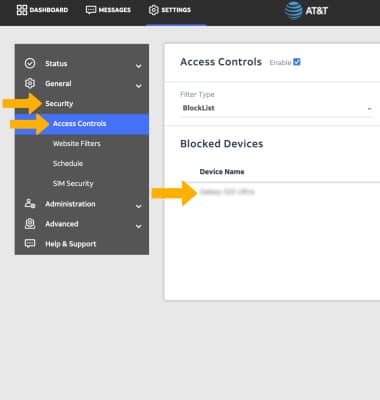Expand the Advanced section chevron
380x400 pixels.
tap(138, 226)
